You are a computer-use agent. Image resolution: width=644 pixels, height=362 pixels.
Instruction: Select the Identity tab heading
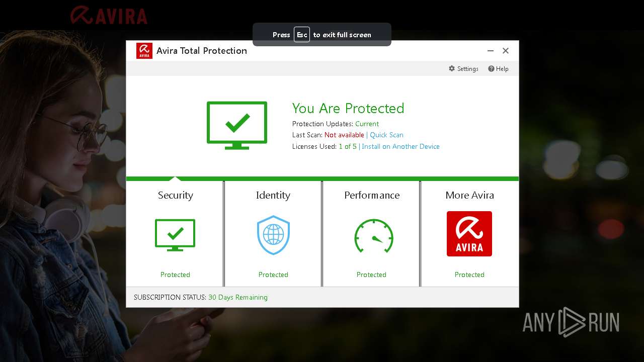click(273, 195)
